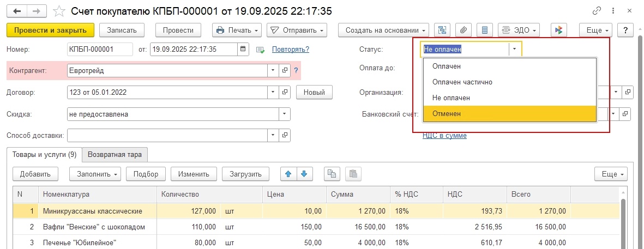
Task: Copy rows to clipboard icon
Action: coord(332,174)
